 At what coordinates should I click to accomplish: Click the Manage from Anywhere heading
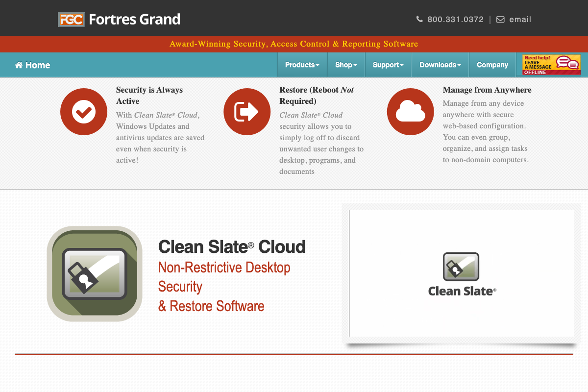[x=487, y=90]
